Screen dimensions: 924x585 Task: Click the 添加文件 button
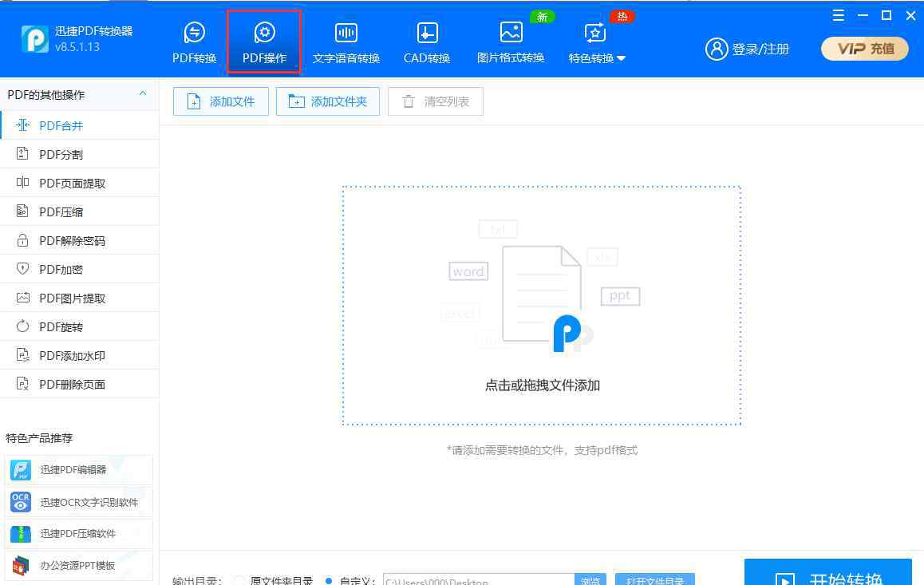point(221,101)
